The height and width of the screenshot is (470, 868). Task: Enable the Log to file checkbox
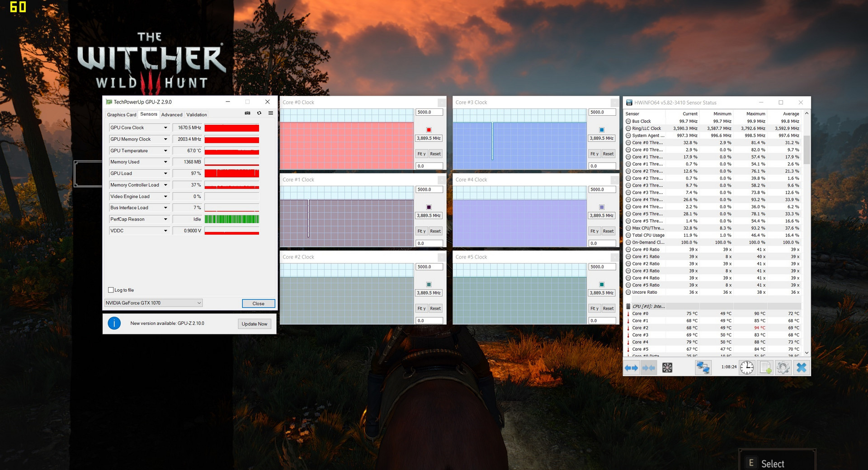(111, 290)
